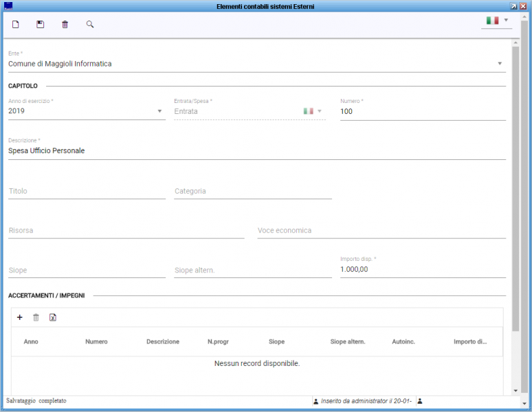The image size is (532, 412).
Task: Open the Anno di esercizio dropdown
Action: [159, 111]
